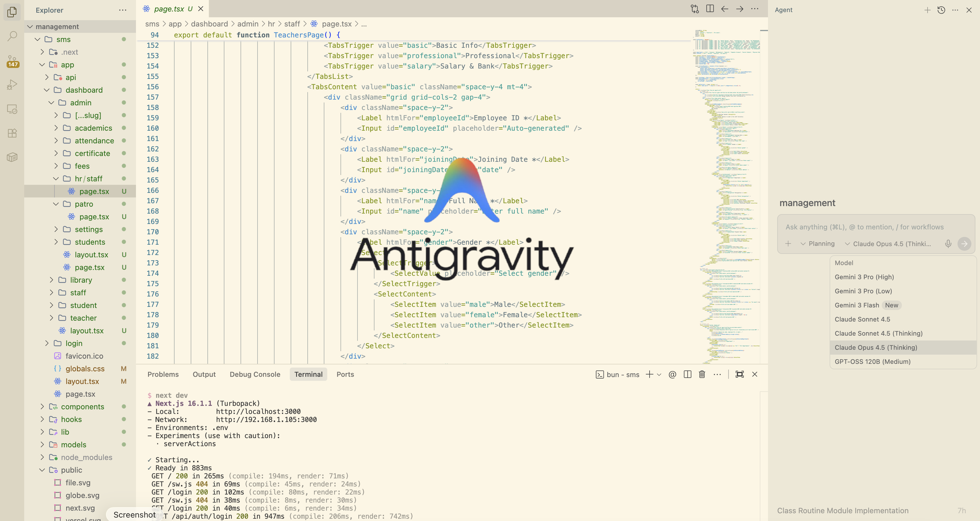Open Remote Explorer view in activity bar
Screen dimensions: 980x521
[12, 109]
